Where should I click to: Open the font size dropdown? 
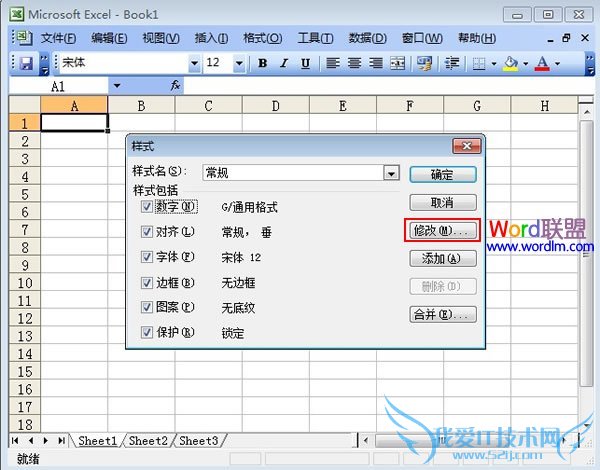click(x=239, y=63)
